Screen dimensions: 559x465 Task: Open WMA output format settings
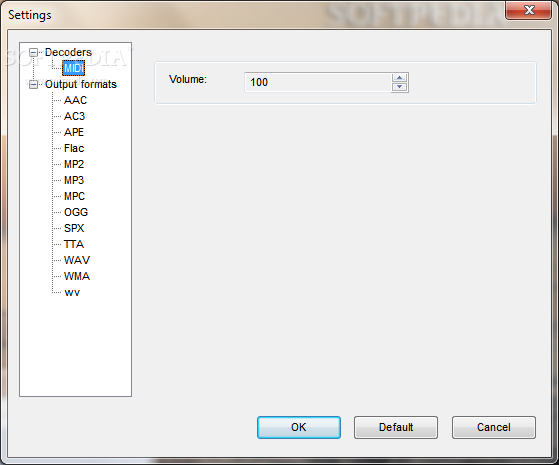coord(77,276)
